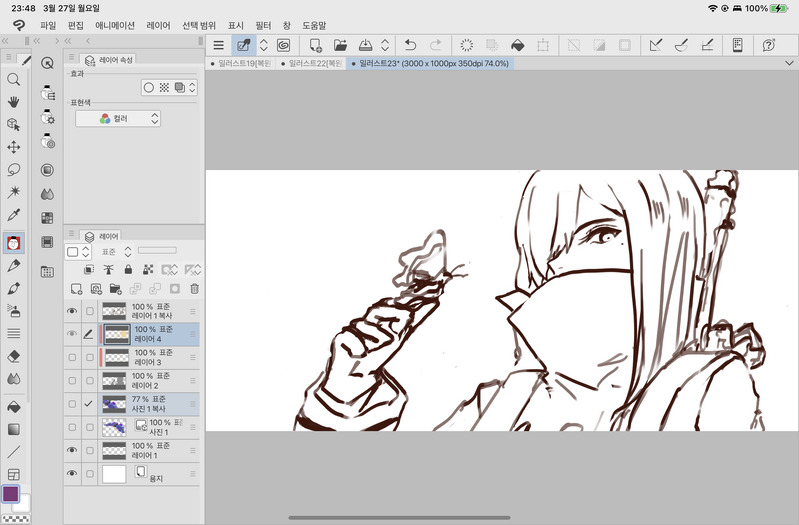
Task: Click the Fill bucket in command bar
Action: (517, 45)
